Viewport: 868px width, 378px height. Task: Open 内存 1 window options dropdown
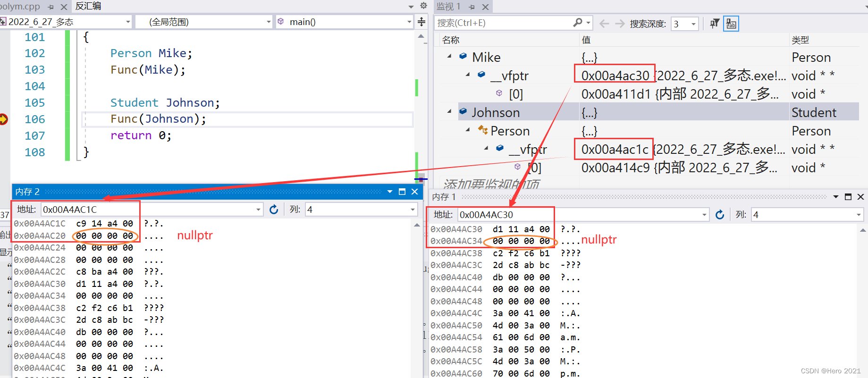click(836, 197)
